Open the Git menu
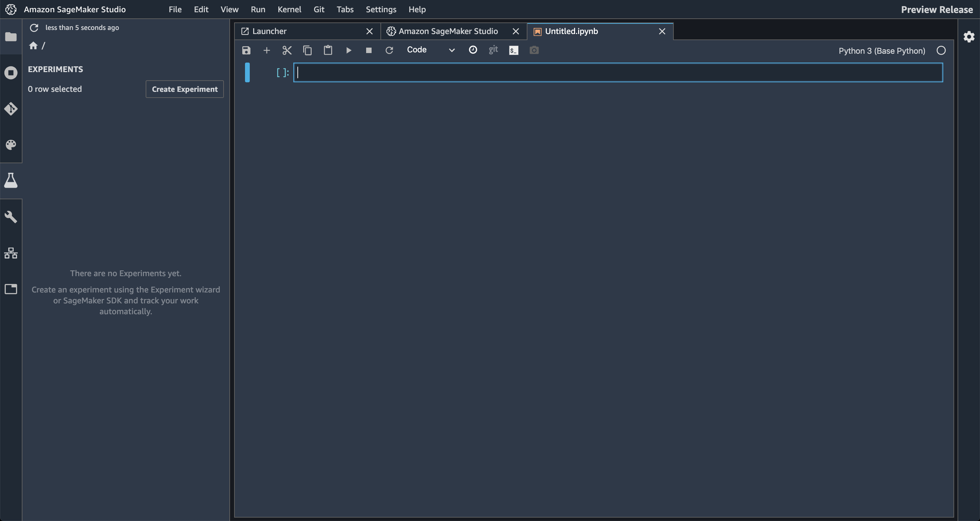980x521 pixels. pos(319,10)
